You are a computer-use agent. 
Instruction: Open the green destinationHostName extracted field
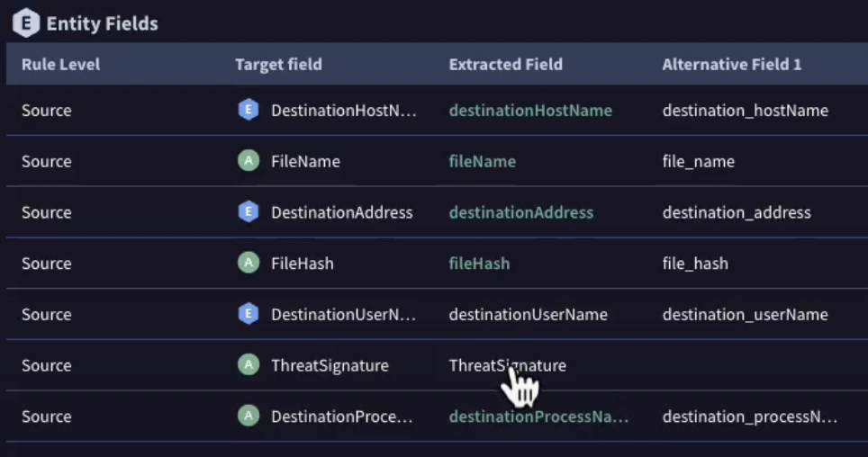point(530,111)
